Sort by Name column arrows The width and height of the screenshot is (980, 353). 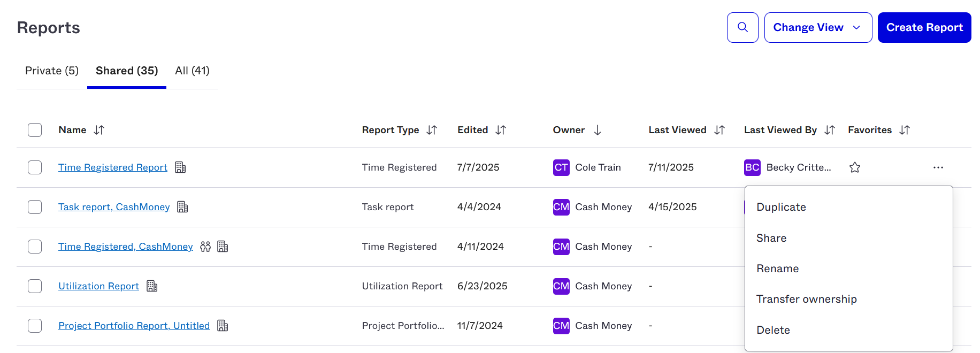click(x=99, y=130)
